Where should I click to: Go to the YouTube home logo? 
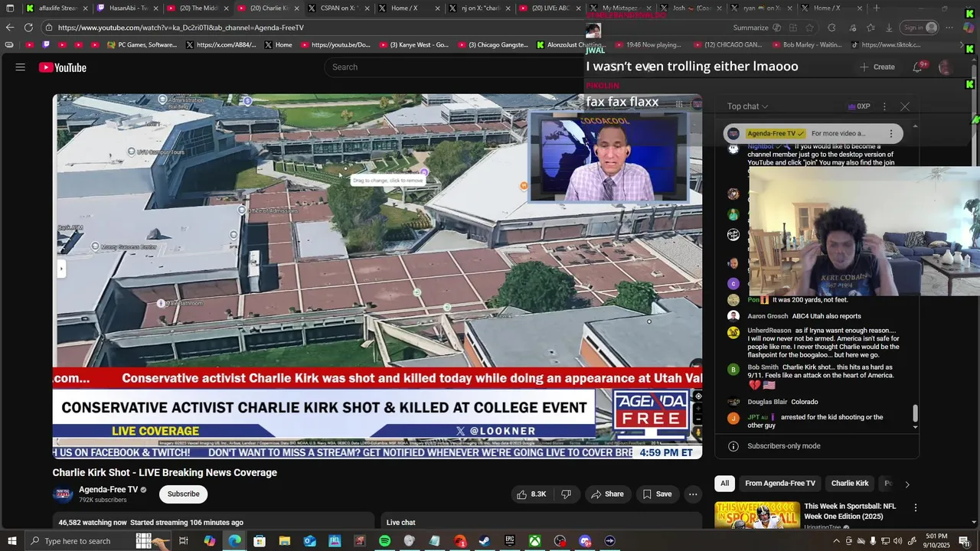[63, 67]
